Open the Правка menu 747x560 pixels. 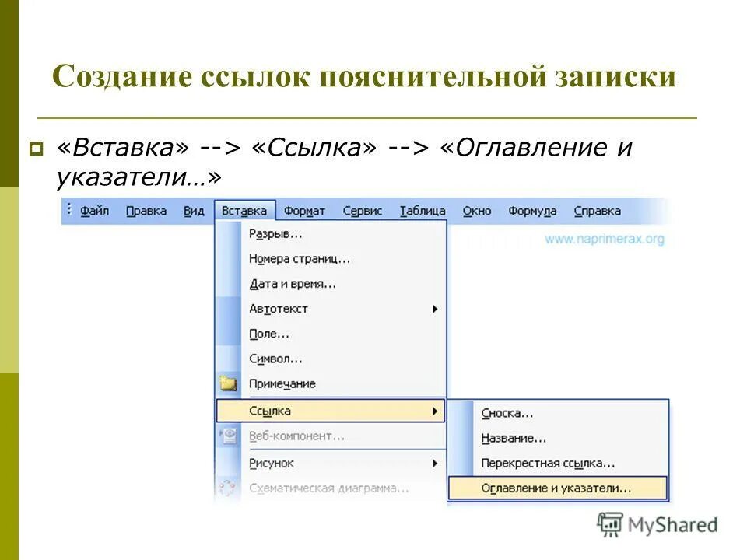[x=146, y=211]
